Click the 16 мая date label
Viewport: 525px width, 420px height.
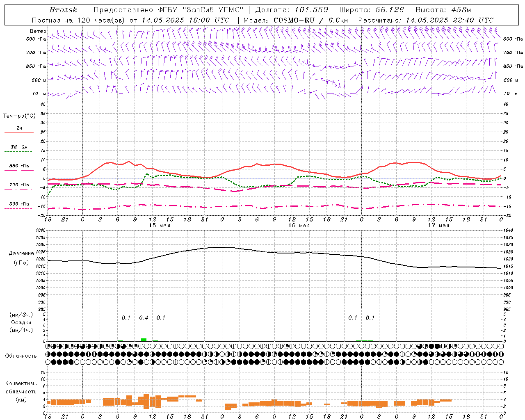point(299,226)
